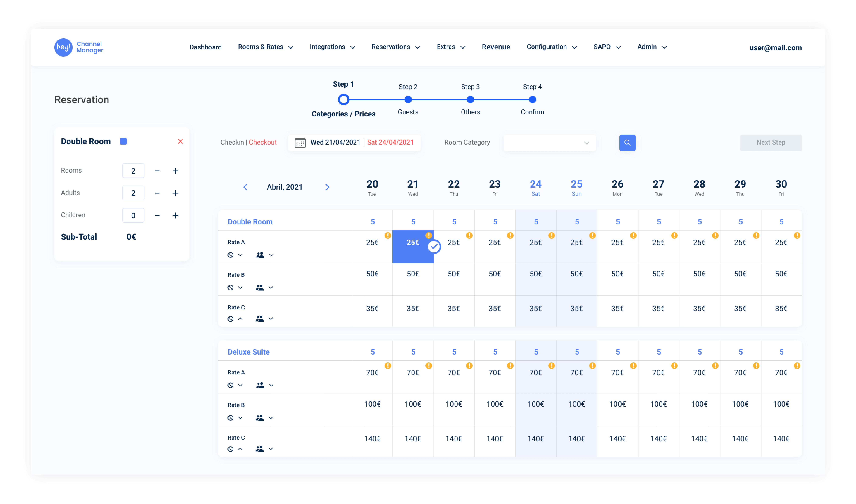Expand Double Room Rate A restriction chevron
Viewport: 856px width, 504px height.
[x=240, y=255]
